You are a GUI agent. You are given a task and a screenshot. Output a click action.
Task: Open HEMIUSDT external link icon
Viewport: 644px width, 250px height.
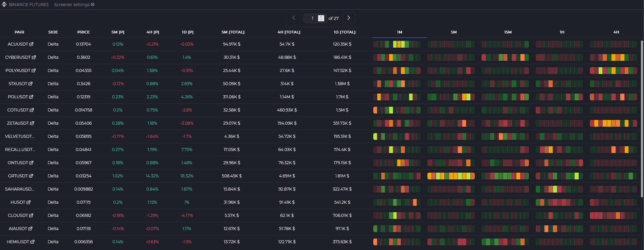pos(32,242)
